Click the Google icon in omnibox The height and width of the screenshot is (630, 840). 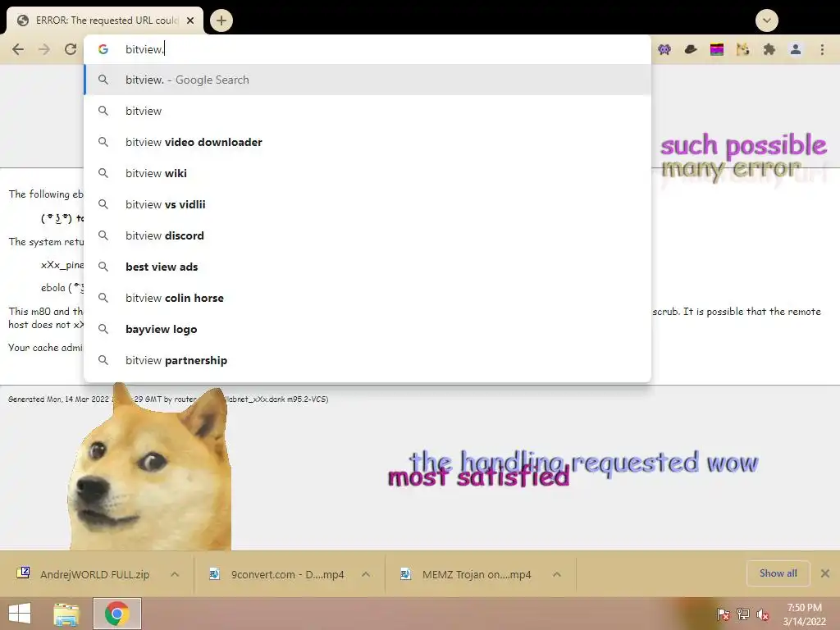pos(103,49)
